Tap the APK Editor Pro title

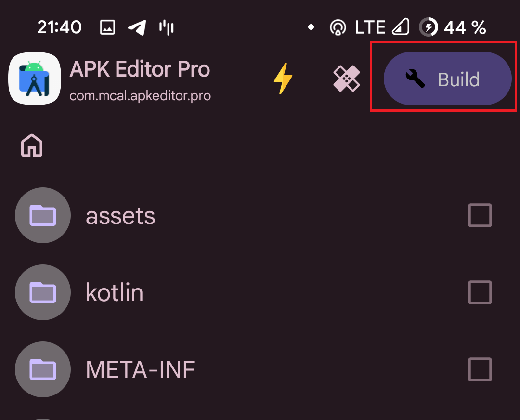pyautogui.click(x=140, y=69)
